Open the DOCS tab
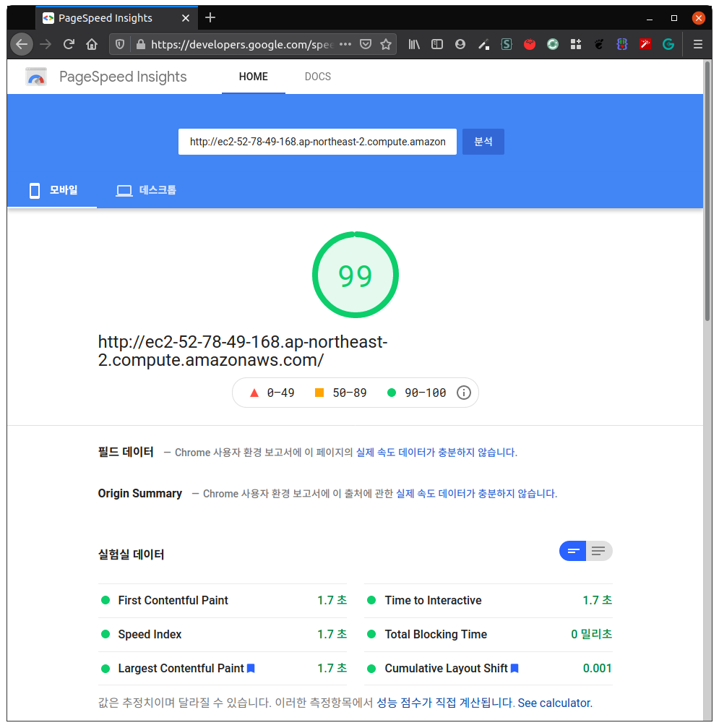 point(318,77)
